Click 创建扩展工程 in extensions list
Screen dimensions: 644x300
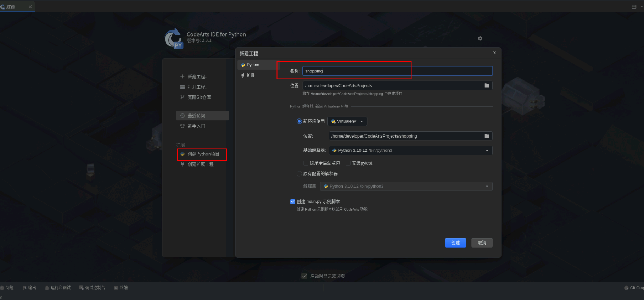(197, 165)
